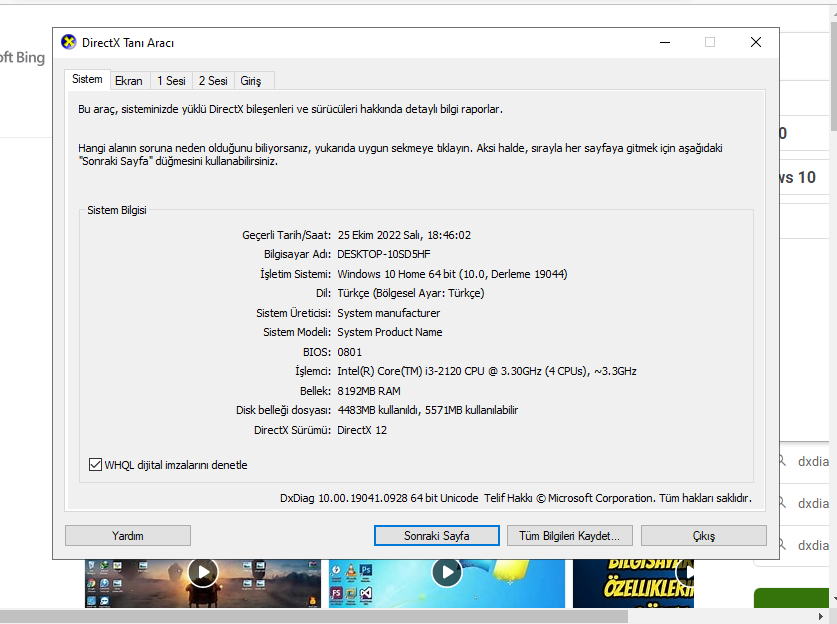Viewport: 837px width, 624px height.
Task: Switch to the Sistem tab
Action: tap(87, 80)
